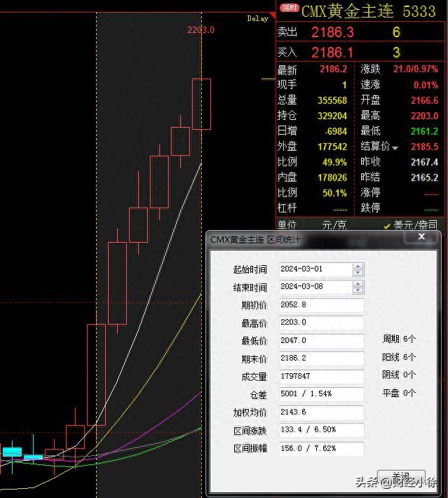
Task: Click the 买入 price 2186.1
Action: [332, 52]
